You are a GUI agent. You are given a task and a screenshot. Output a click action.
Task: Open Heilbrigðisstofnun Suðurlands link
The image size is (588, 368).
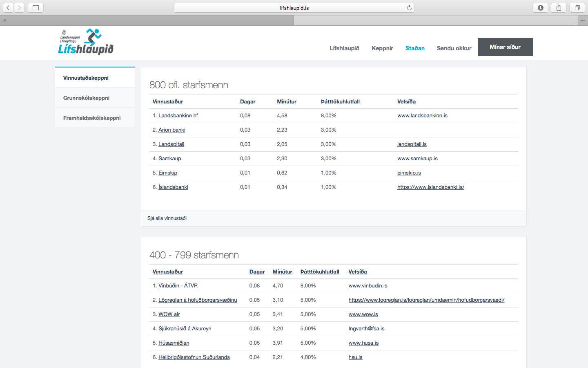194,357
